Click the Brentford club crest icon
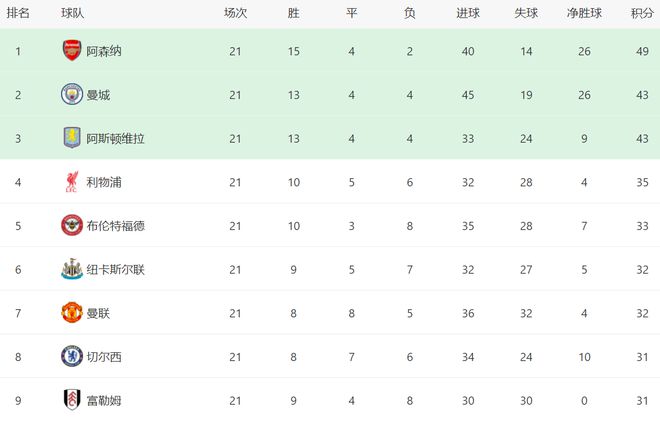 tap(72, 225)
